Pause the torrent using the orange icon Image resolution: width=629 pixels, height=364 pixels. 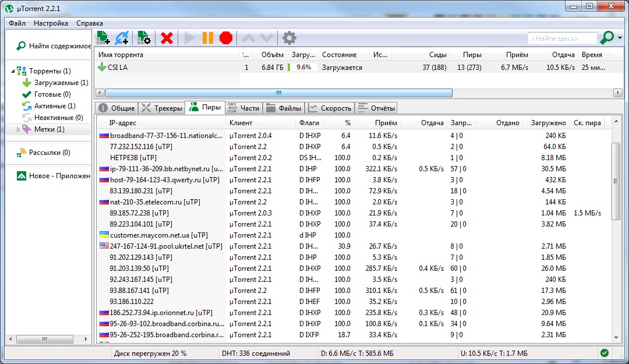pos(207,38)
